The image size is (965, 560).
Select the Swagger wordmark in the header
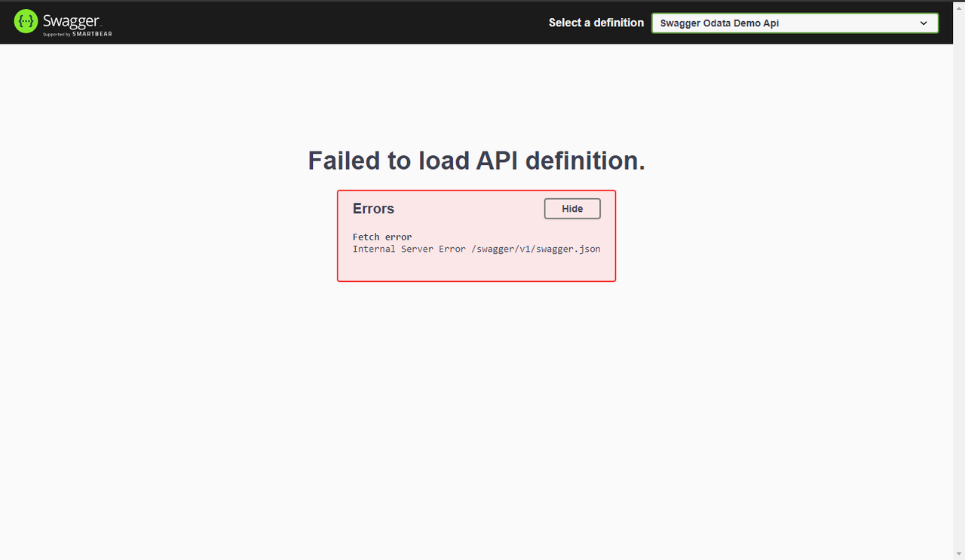click(69, 20)
